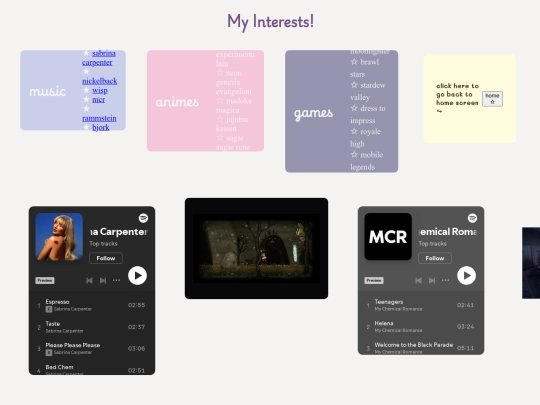Viewport: 540px width, 405px height.
Task: Follow Sabrina Carpenter on Spotify widget
Action: [106, 258]
